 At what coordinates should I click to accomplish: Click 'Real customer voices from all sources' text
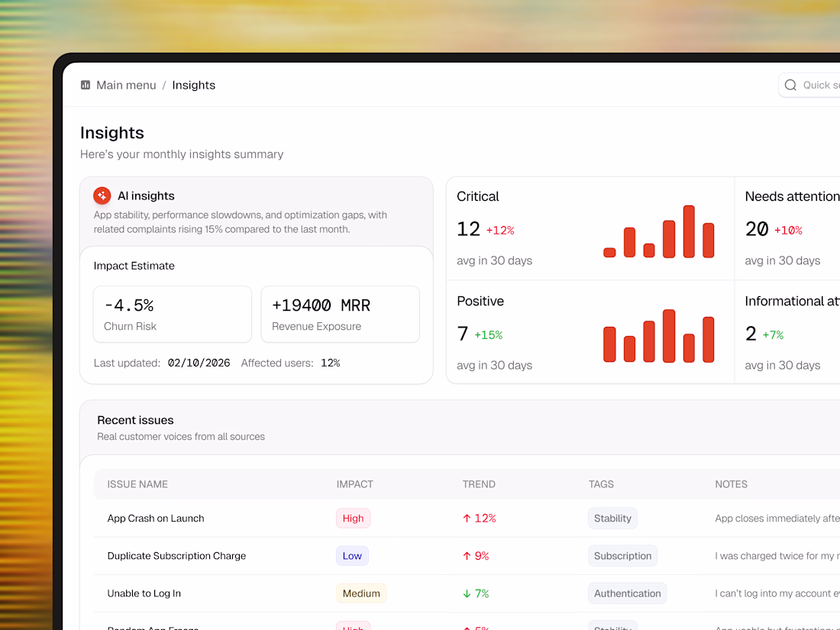180,437
